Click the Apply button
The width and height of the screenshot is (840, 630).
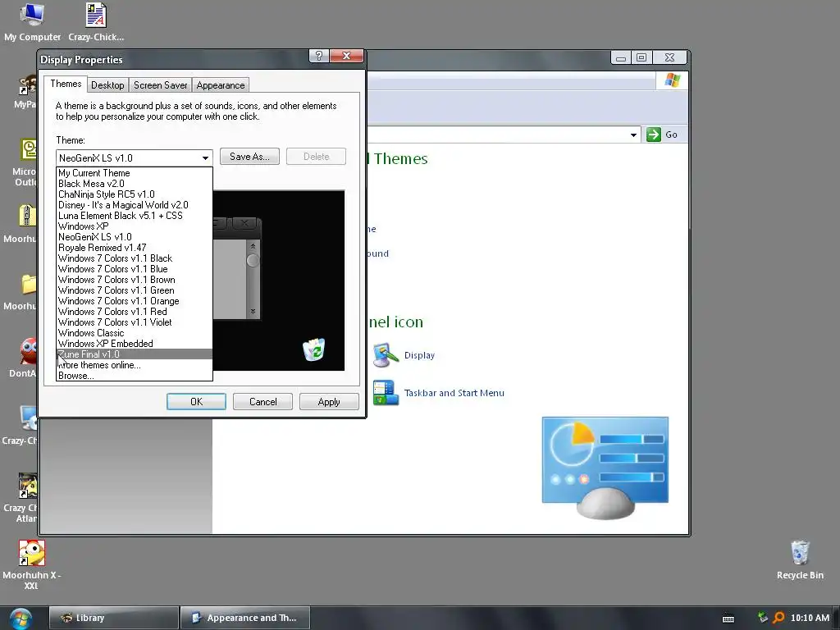329,402
